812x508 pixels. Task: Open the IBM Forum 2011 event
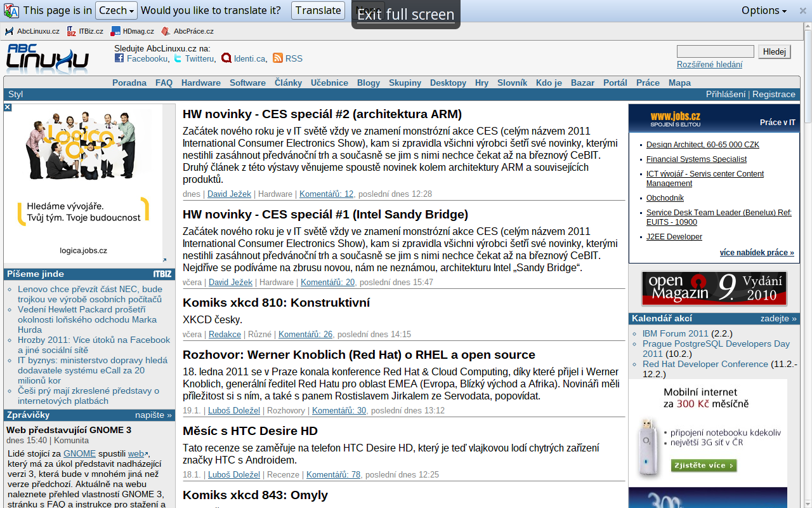tap(675, 334)
